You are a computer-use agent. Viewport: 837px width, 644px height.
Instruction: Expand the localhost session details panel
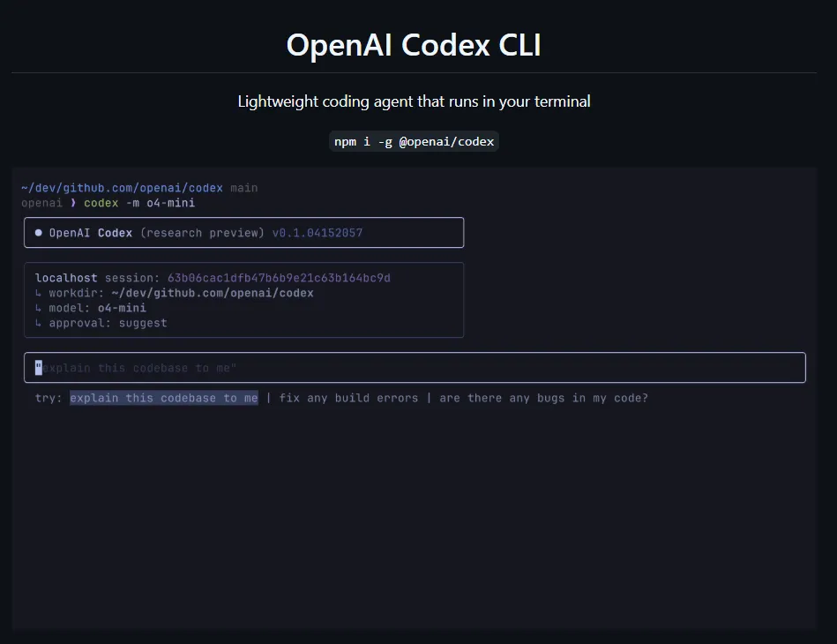(243, 300)
